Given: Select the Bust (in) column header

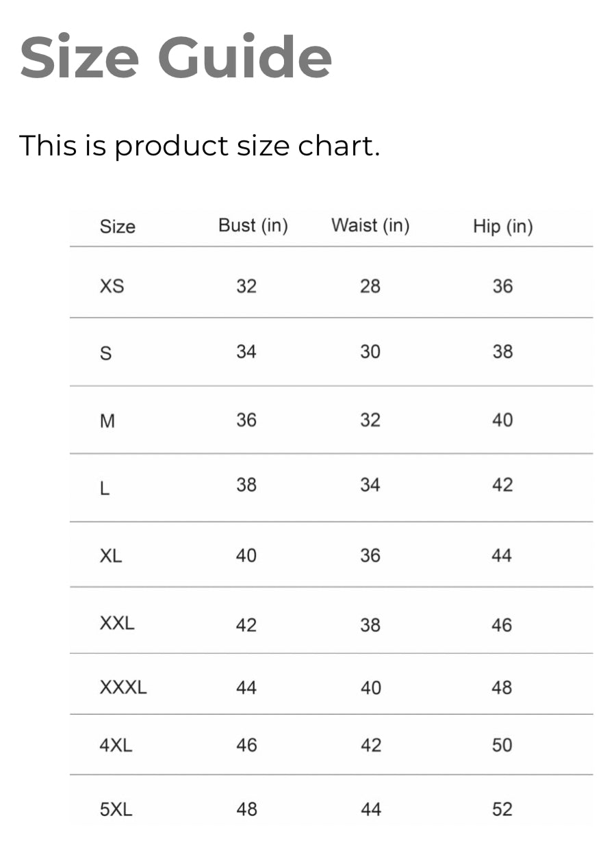Looking at the screenshot, I should [253, 226].
